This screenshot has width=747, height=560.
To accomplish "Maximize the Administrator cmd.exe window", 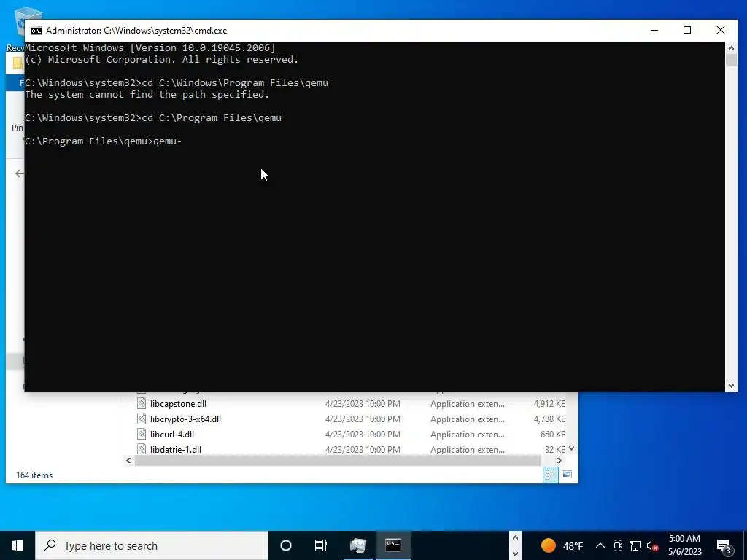I will [687, 30].
